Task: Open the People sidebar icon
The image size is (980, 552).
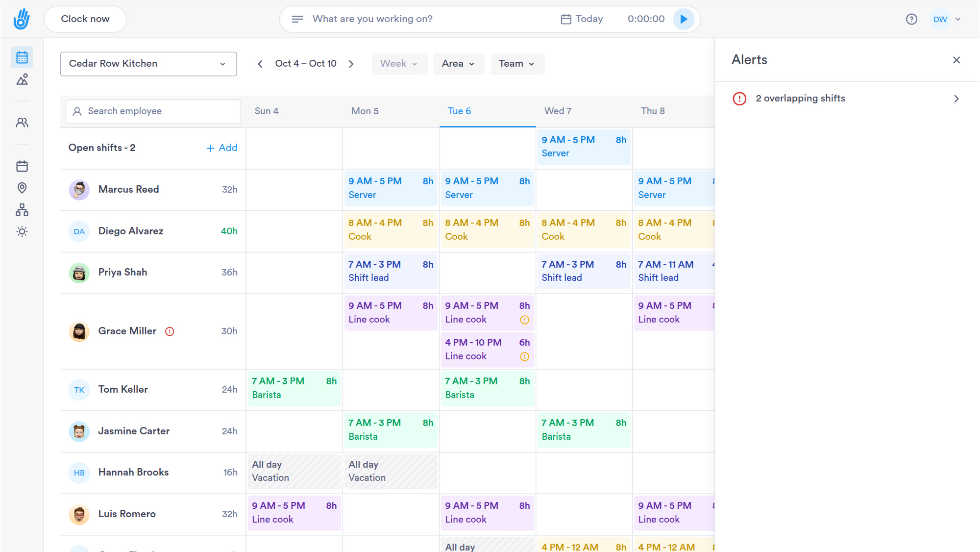Action: pyautogui.click(x=22, y=123)
